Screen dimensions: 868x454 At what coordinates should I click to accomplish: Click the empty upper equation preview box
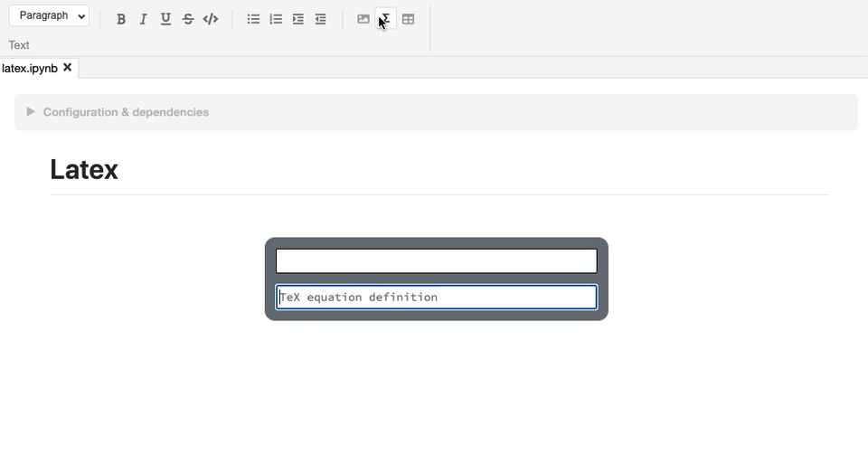[x=436, y=260]
